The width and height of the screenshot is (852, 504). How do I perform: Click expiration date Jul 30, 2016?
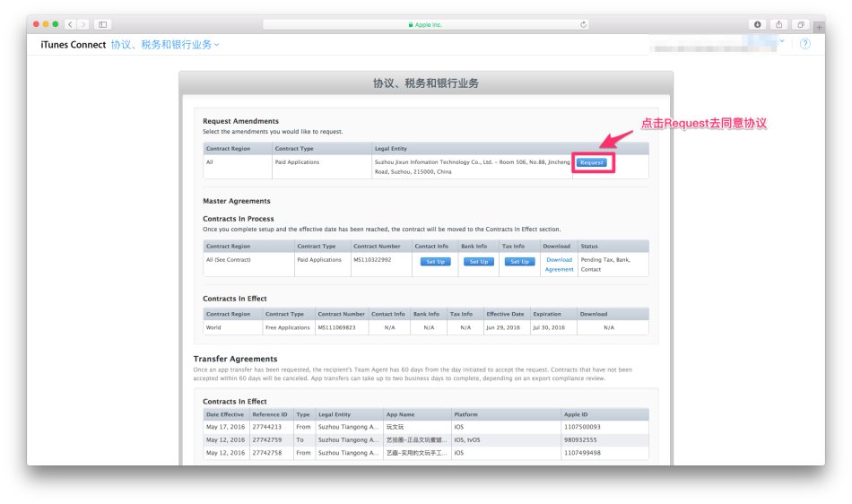click(549, 327)
